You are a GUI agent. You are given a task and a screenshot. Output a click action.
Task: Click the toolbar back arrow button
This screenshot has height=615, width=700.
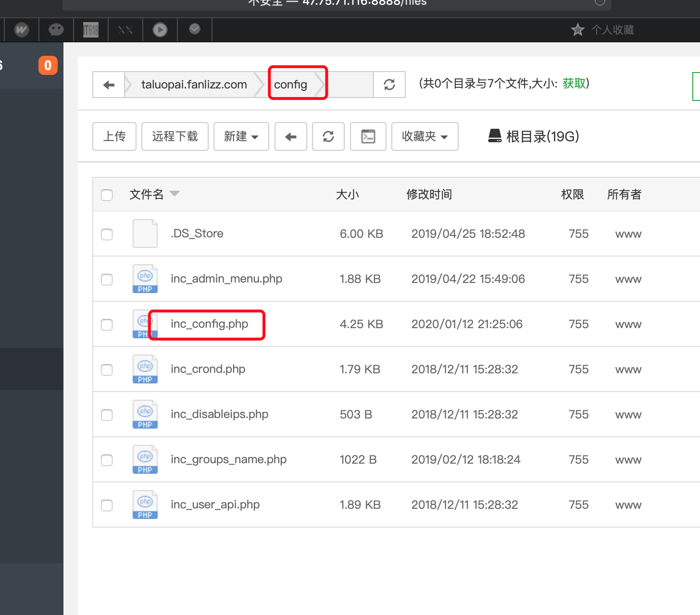click(291, 137)
